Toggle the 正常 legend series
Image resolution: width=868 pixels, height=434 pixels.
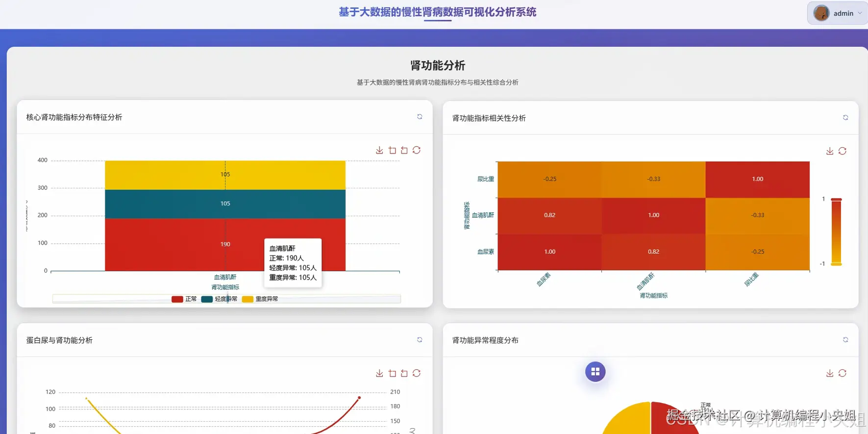point(184,299)
